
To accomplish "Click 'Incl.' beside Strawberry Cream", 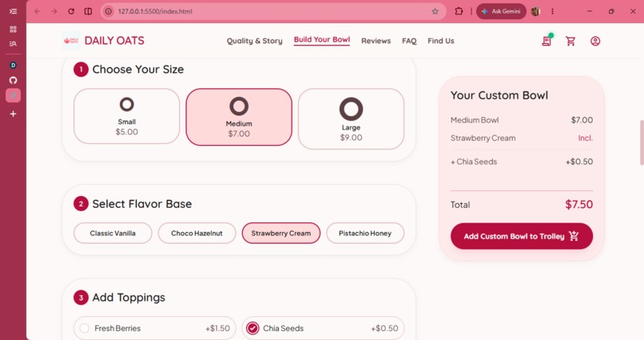I will pos(585,138).
